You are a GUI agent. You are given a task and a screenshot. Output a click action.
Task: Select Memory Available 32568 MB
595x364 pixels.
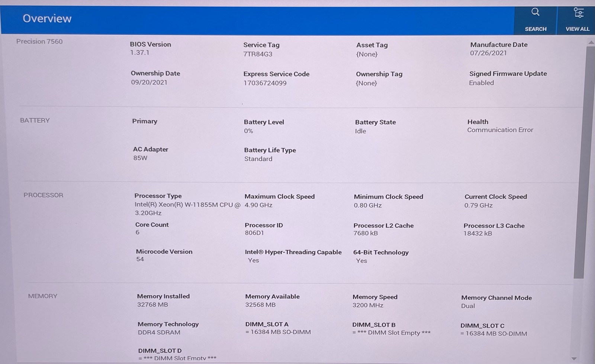point(260,305)
